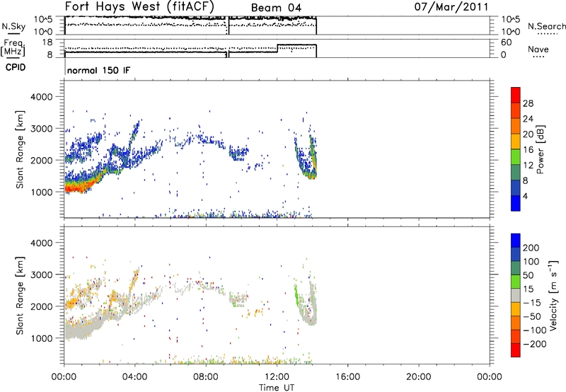Click the "20:00" time tick label
566x392 pixels.
[x=418, y=377]
